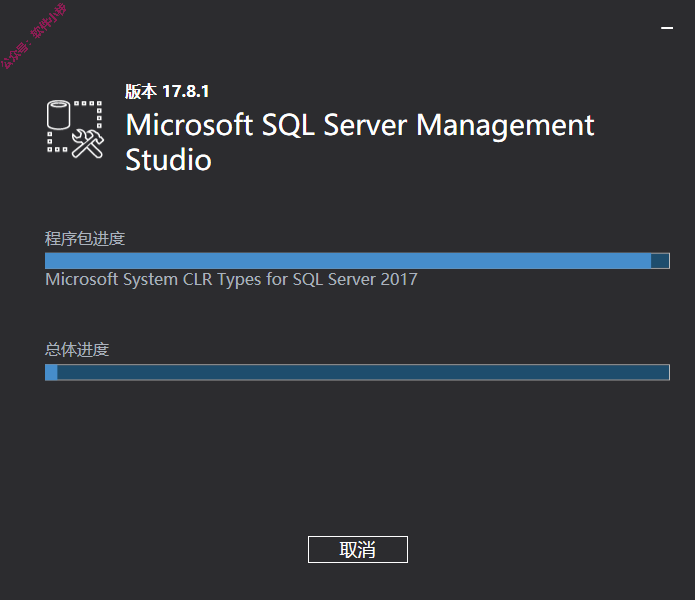Screen dimensions: 695x600
Task: Click the dotted square outline in the logo
Action: 74,127
